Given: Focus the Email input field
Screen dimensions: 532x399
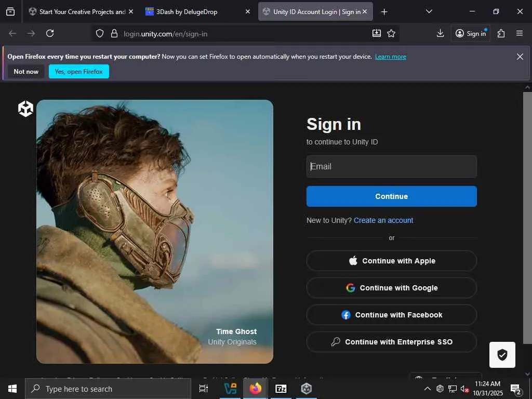Looking at the screenshot, I should [392, 167].
